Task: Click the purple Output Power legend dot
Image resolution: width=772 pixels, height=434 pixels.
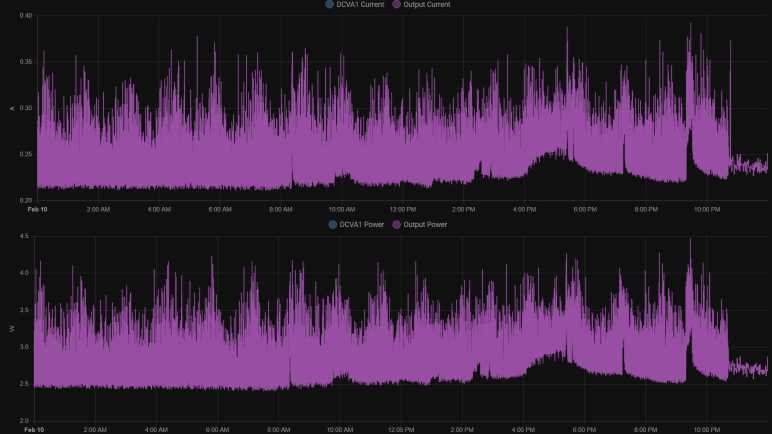Action: click(x=397, y=225)
